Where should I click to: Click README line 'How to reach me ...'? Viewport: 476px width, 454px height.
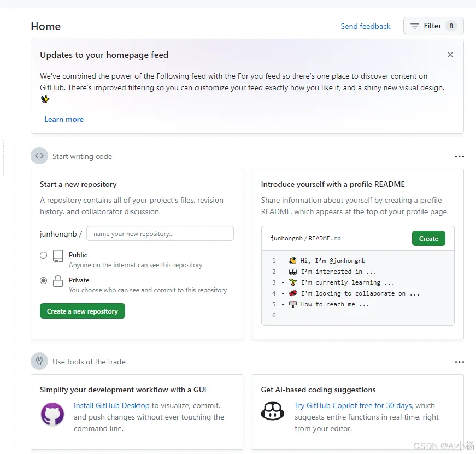(x=335, y=304)
